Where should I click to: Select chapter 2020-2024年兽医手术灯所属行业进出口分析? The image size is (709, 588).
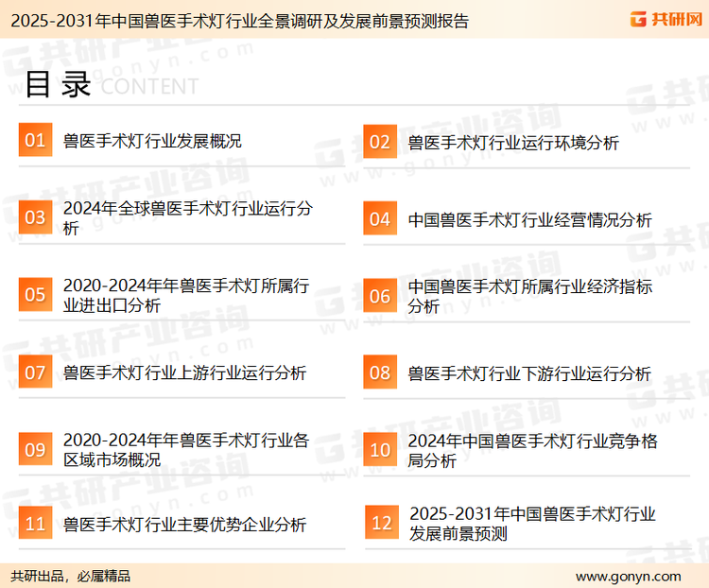pyautogui.click(x=186, y=295)
